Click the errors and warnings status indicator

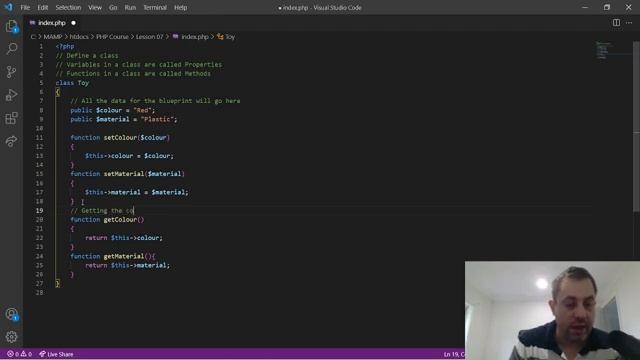point(19,354)
